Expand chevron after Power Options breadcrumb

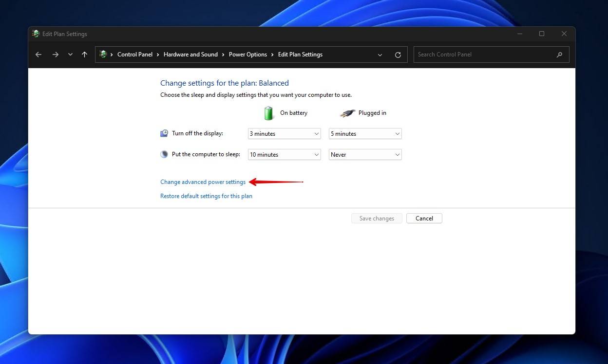click(272, 55)
